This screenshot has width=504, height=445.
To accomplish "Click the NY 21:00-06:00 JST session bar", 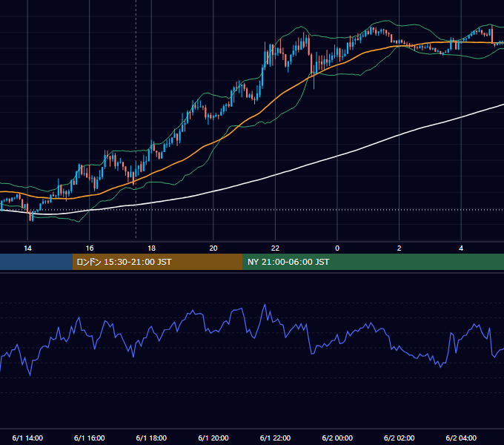I will tap(373, 262).
